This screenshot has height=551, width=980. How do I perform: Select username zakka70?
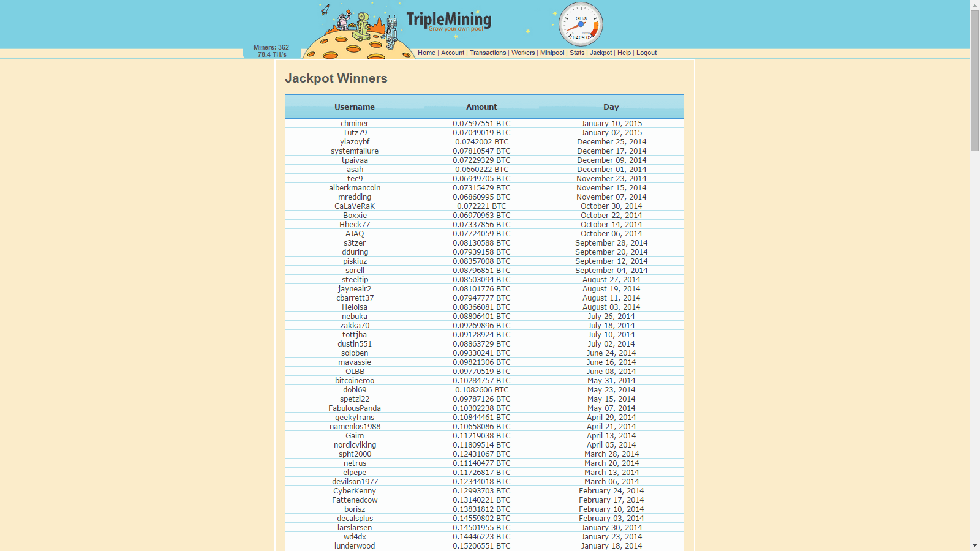click(x=355, y=326)
